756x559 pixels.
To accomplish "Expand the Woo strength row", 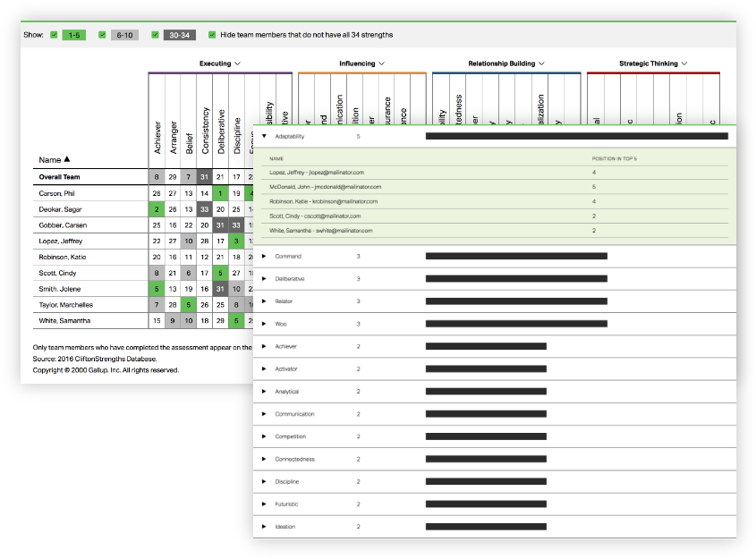I will pyautogui.click(x=263, y=324).
